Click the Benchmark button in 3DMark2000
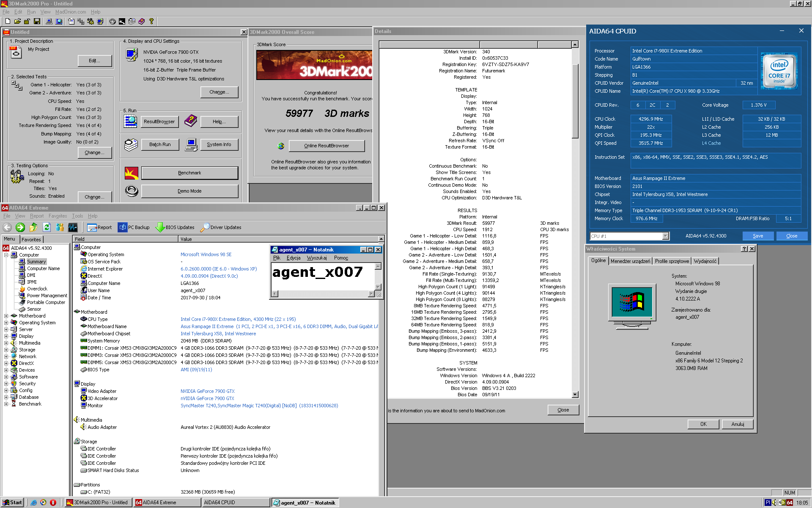The width and height of the screenshot is (812, 508). [x=189, y=172]
